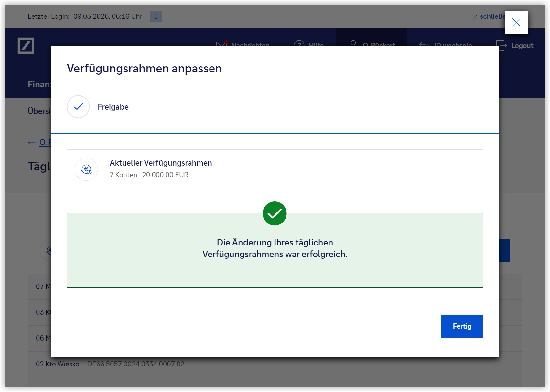Click the IBAN DE66 5057 0024 0334 0007 02
This screenshot has width=550, height=392.
click(136, 364)
